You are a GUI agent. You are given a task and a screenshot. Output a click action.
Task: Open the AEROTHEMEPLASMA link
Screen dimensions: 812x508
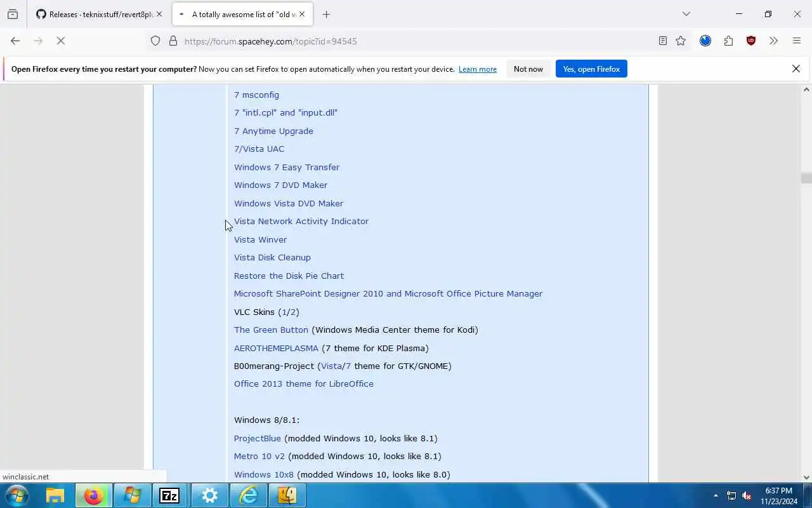pyautogui.click(x=276, y=348)
